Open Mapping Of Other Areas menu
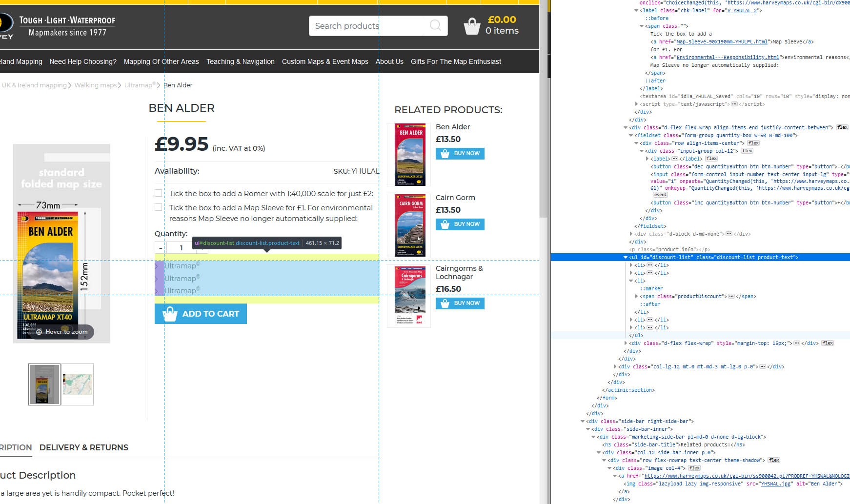850x504 pixels. pos(162,61)
